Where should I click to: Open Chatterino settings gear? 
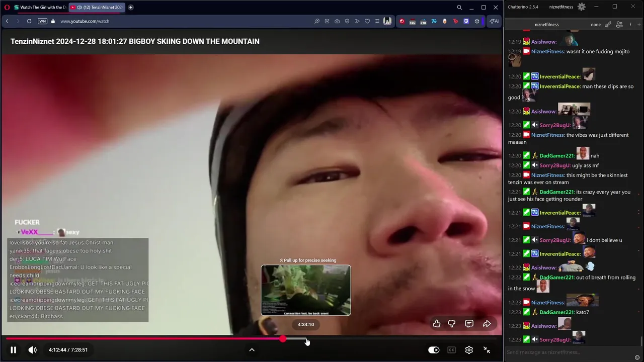(582, 7)
